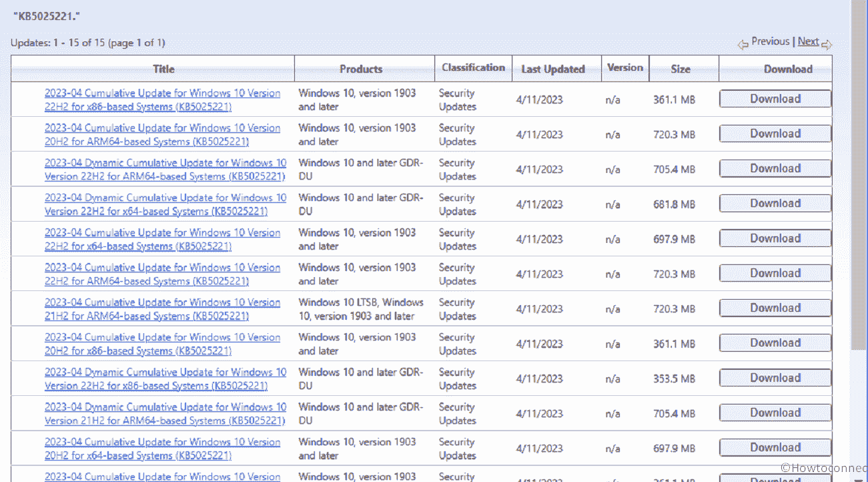The image size is (868, 482).
Task: Open Cumulative Update 20H2 x86-based Systems link
Action: click(163, 344)
